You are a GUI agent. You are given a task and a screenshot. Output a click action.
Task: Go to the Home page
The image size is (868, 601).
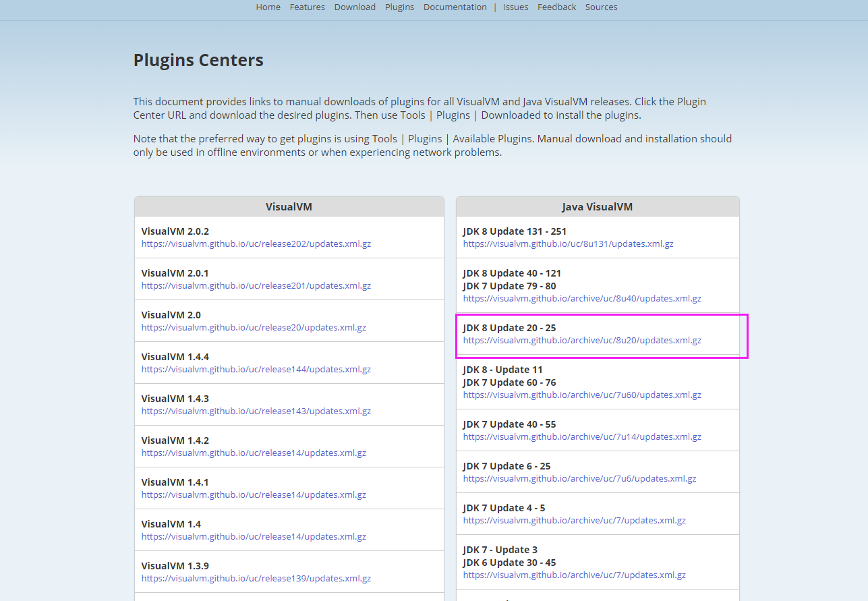point(268,7)
